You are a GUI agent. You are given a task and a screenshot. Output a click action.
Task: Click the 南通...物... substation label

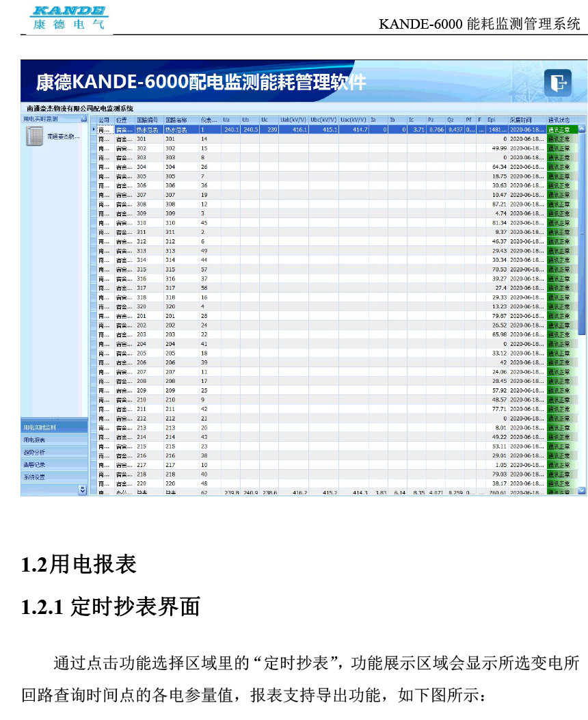(x=64, y=136)
